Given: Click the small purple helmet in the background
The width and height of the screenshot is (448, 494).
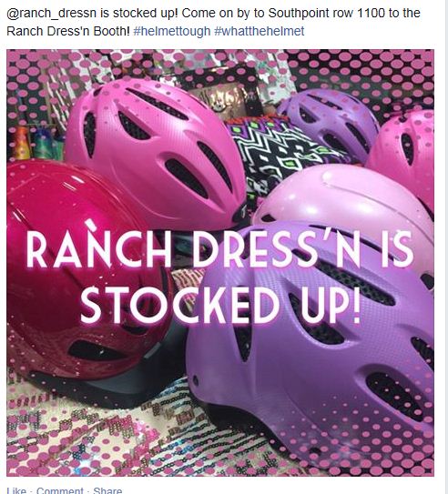Looking at the screenshot, I should [330, 125].
